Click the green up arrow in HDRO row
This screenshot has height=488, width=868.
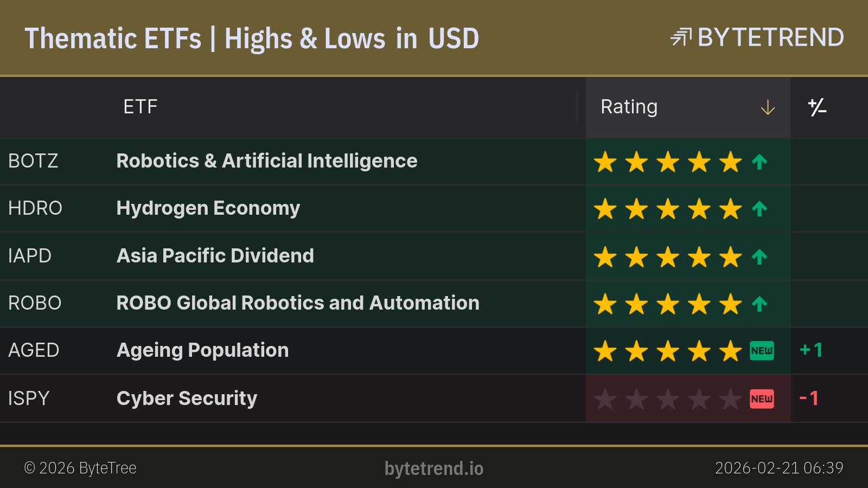pyautogui.click(x=759, y=209)
